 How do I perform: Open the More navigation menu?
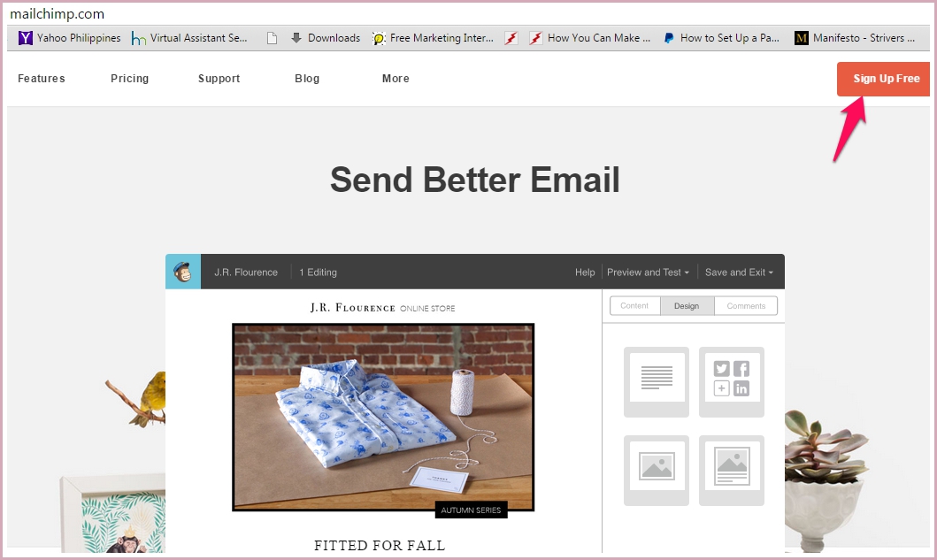396,78
